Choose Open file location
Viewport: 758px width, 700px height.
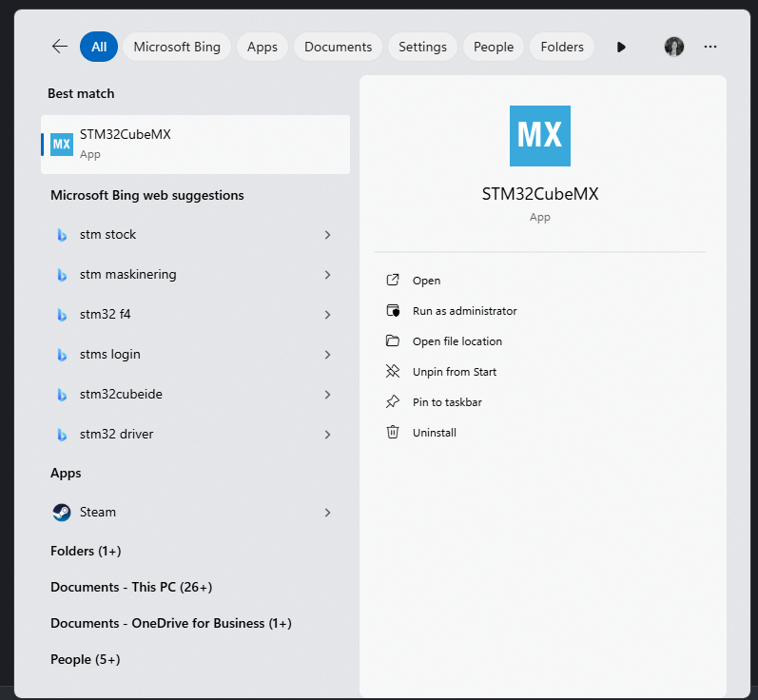(457, 341)
